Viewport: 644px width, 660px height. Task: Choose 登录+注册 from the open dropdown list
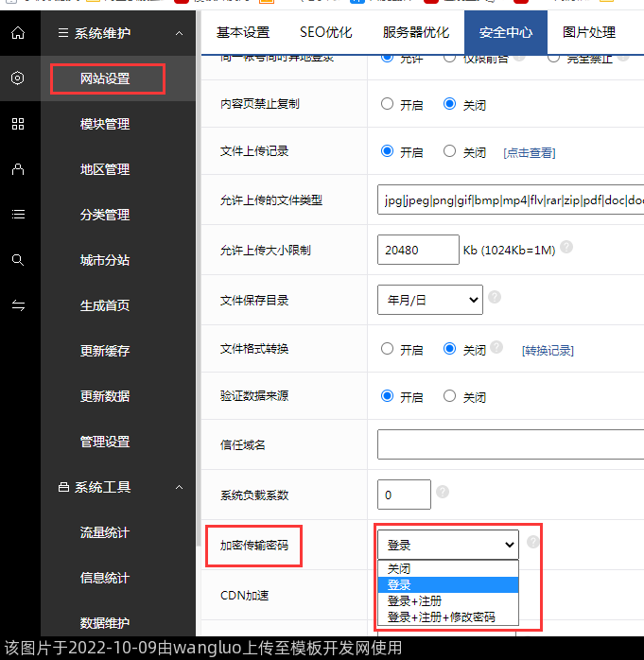click(x=414, y=601)
